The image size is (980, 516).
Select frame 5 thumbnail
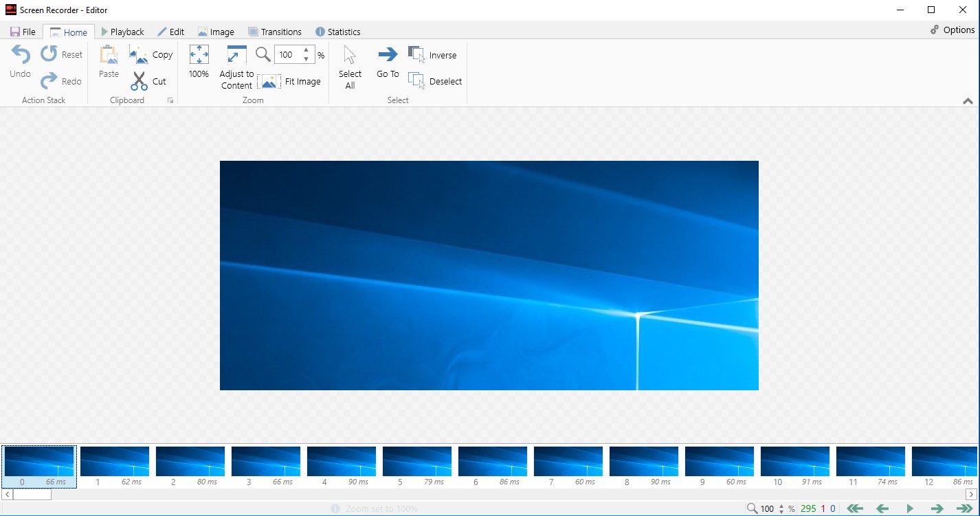click(417, 467)
